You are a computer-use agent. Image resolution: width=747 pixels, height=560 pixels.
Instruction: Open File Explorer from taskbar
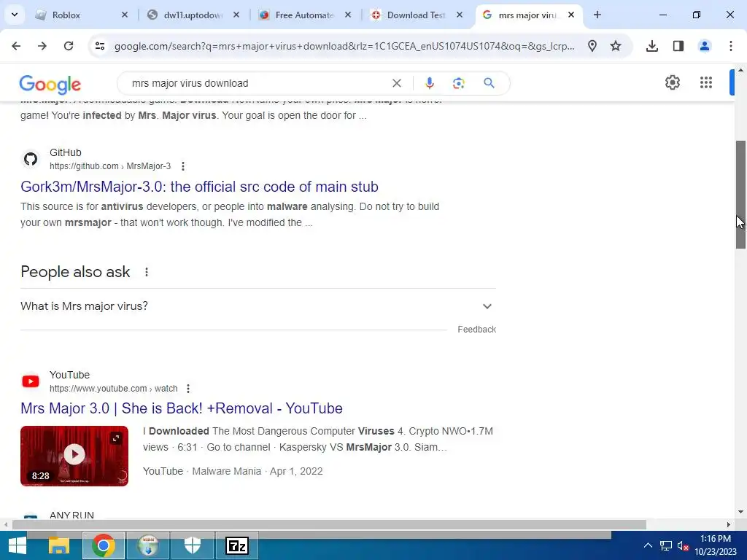click(58, 545)
